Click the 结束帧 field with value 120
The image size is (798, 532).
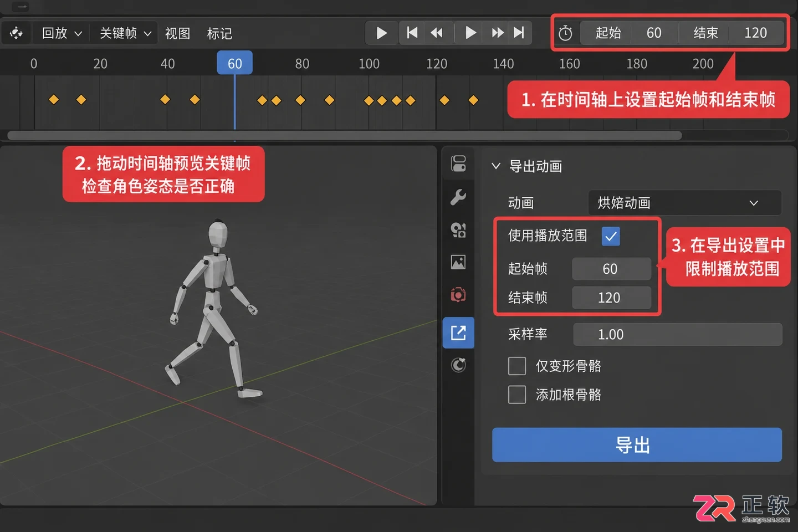click(611, 298)
